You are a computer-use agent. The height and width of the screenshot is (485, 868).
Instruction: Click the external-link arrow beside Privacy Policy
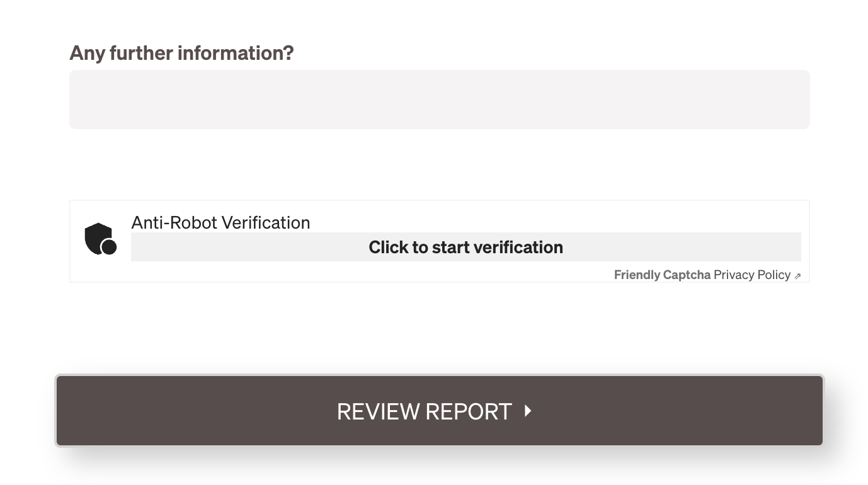(797, 276)
